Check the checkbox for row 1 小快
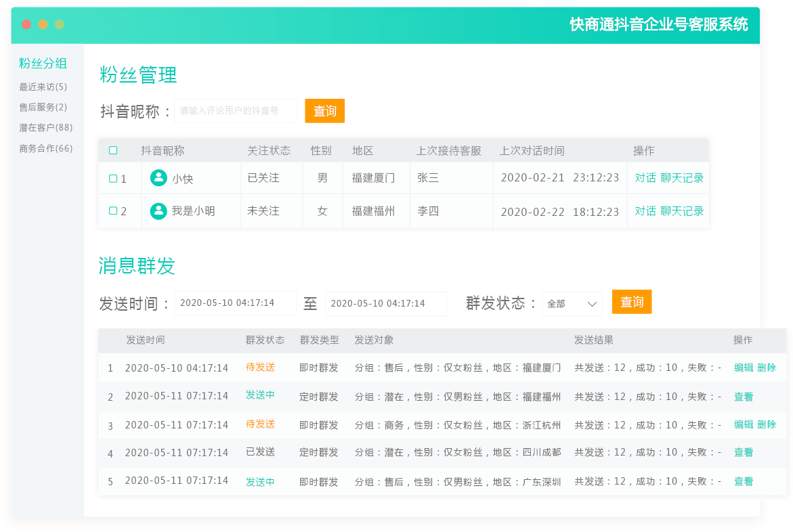The image size is (793, 532). click(x=113, y=178)
